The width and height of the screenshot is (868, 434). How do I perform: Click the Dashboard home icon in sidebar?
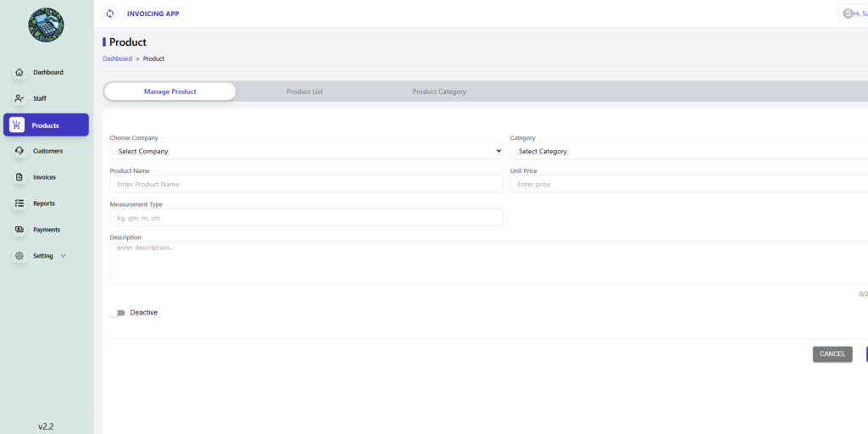point(19,72)
